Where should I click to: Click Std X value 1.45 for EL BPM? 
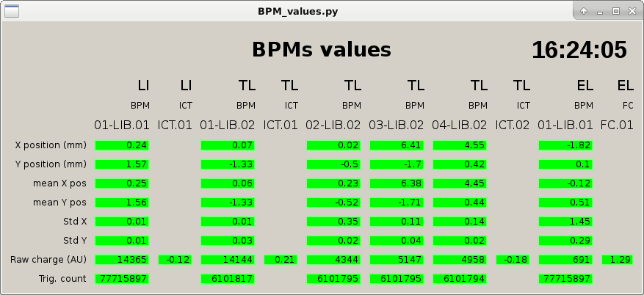(x=566, y=222)
